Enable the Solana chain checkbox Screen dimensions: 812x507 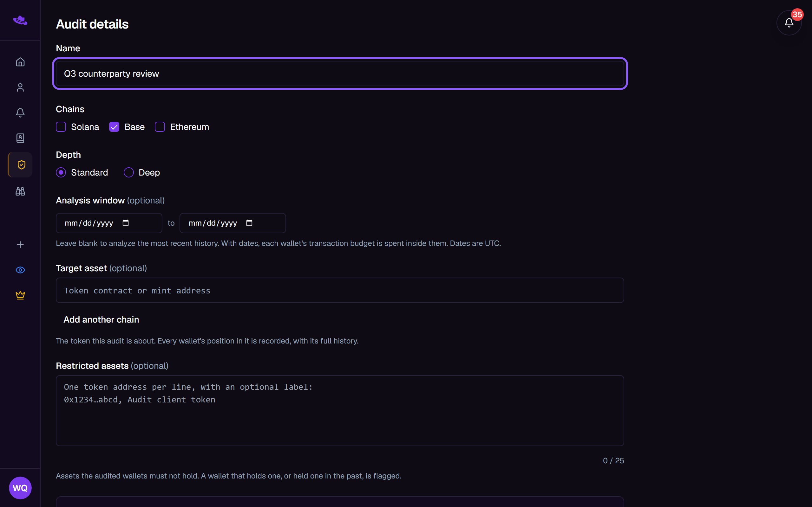point(61,127)
